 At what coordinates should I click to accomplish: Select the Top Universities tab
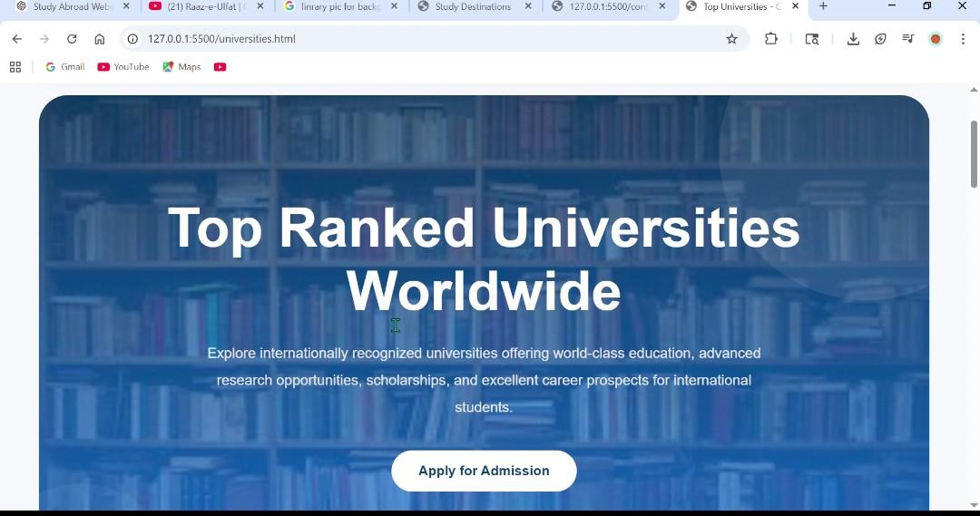(x=741, y=7)
